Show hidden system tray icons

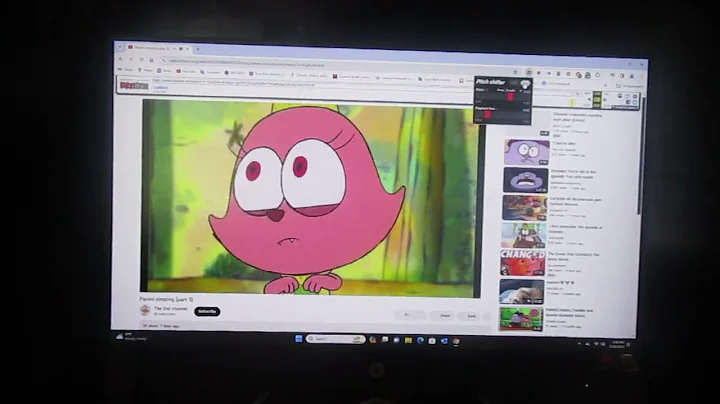pos(579,343)
